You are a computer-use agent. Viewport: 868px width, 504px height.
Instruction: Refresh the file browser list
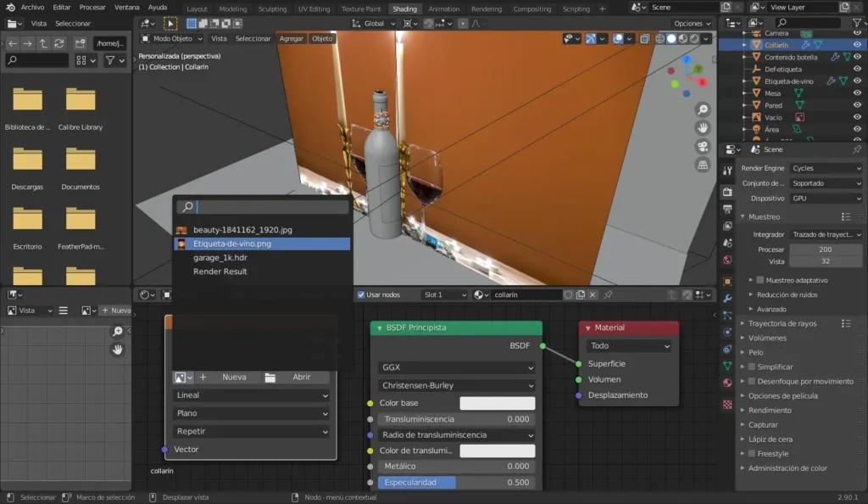(x=58, y=43)
